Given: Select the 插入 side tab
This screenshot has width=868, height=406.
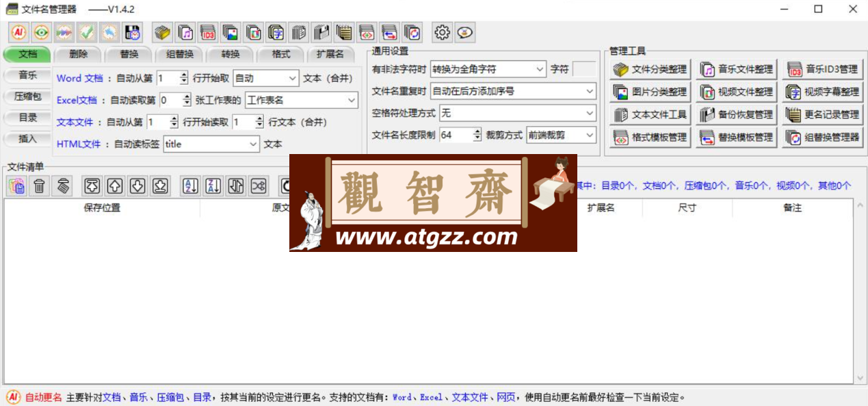Looking at the screenshot, I should pyautogui.click(x=27, y=139).
